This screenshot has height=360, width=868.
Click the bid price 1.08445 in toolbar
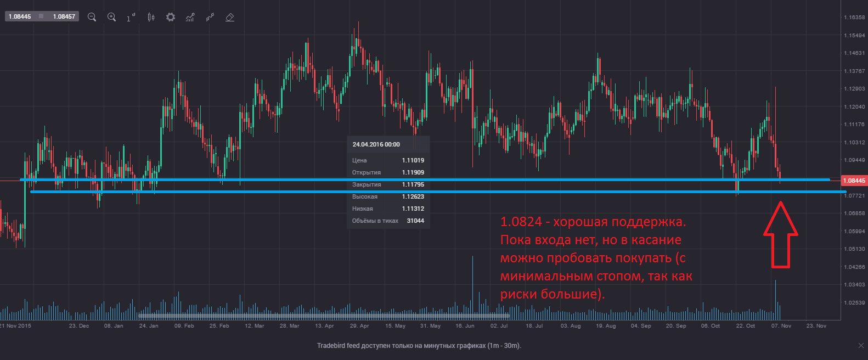coord(20,16)
